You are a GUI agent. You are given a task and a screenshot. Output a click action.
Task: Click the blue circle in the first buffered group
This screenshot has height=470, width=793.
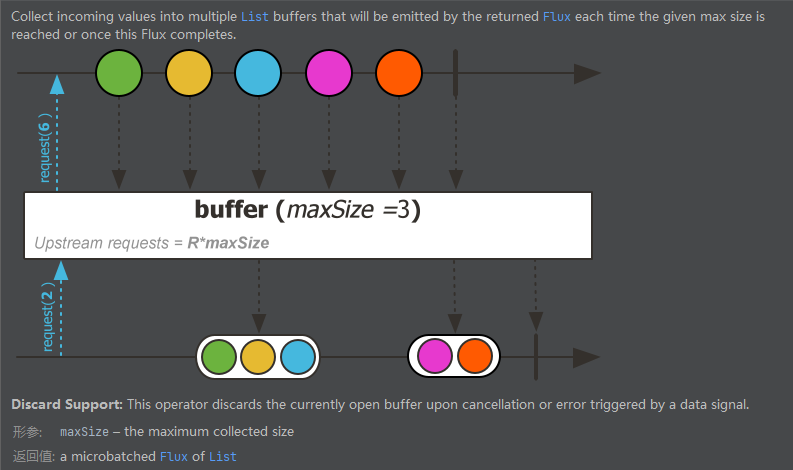[x=297, y=357]
